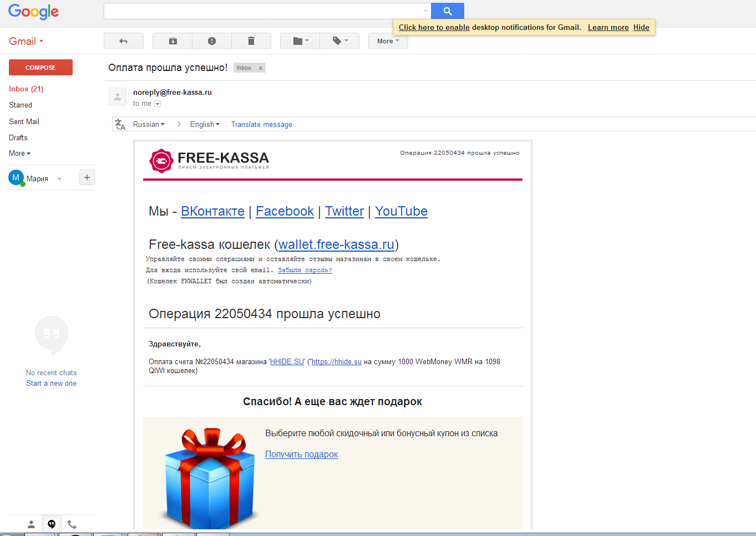Click 'Translate message' link

pos(262,124)
